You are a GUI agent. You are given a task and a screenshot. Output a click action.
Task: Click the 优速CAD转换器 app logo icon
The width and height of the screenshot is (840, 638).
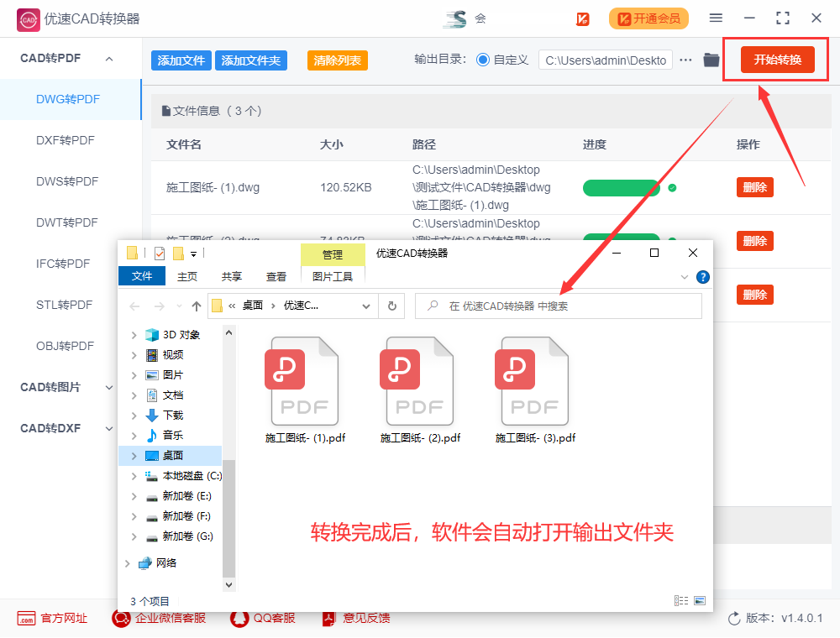point(28,20)
